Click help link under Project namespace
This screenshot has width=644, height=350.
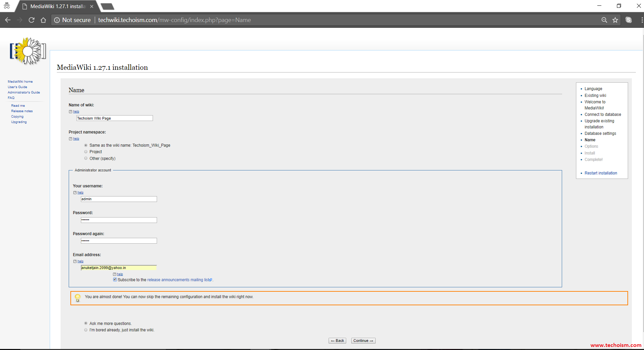[76, 139]
